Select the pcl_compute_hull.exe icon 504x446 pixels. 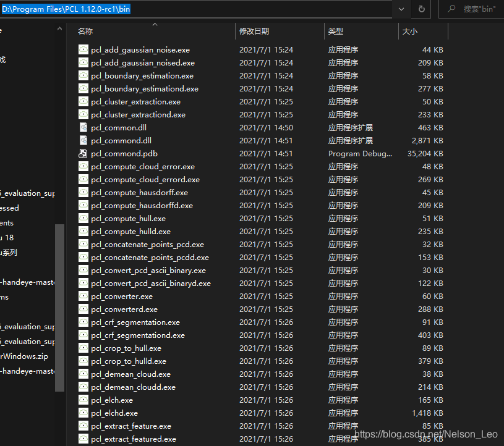click(x=83, y=218)
